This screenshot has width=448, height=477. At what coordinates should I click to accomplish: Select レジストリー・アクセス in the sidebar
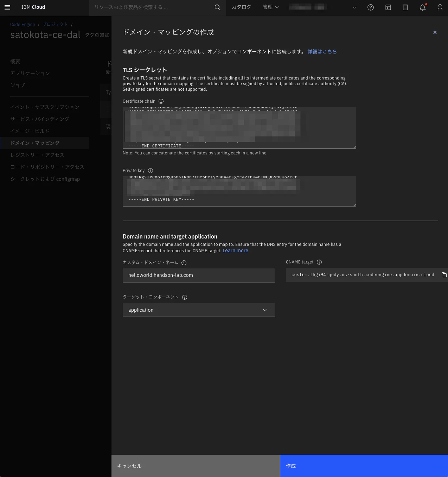(x=37, y=155)
